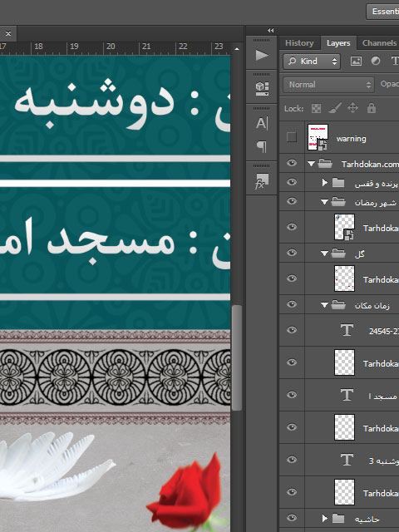
Task: Hide the حاشیه group
Action: click(292, 518)
